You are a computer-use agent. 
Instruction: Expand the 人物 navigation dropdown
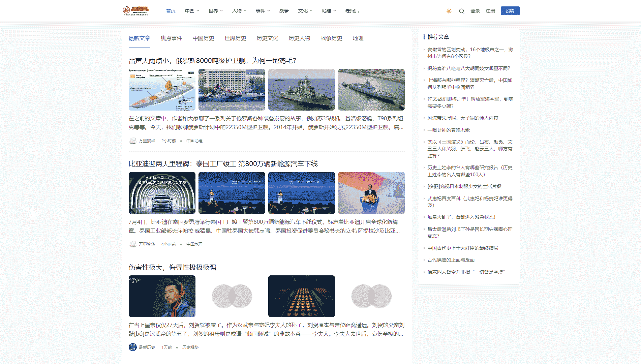(239, 11)
